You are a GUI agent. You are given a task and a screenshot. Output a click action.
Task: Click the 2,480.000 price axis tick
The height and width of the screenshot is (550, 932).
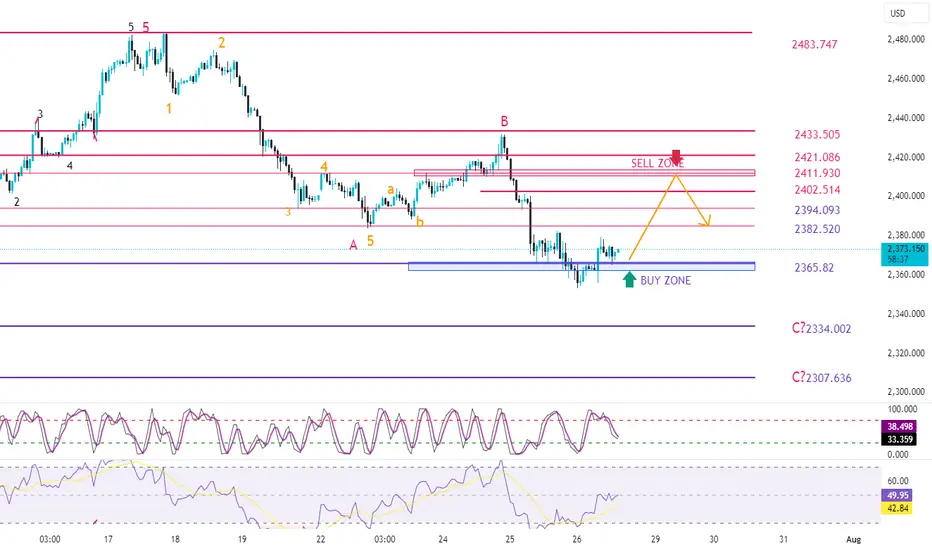coord(906,39)
